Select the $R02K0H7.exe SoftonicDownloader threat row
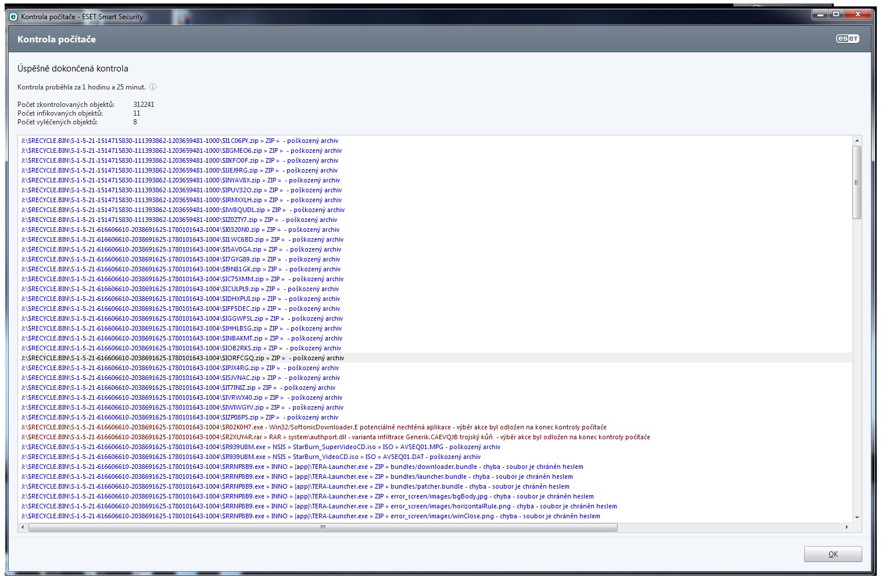This screenshot has height=588, width=889. 436,427
